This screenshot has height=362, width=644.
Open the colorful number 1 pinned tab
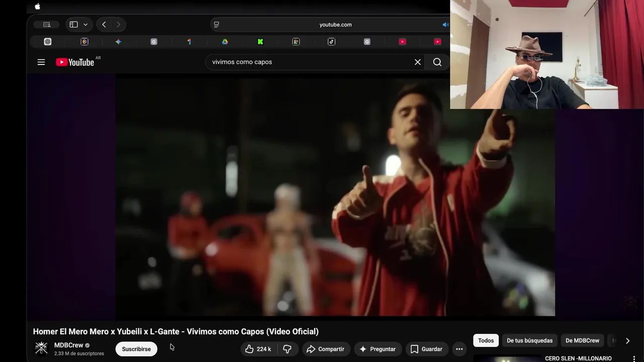click(x=189, y=42)
